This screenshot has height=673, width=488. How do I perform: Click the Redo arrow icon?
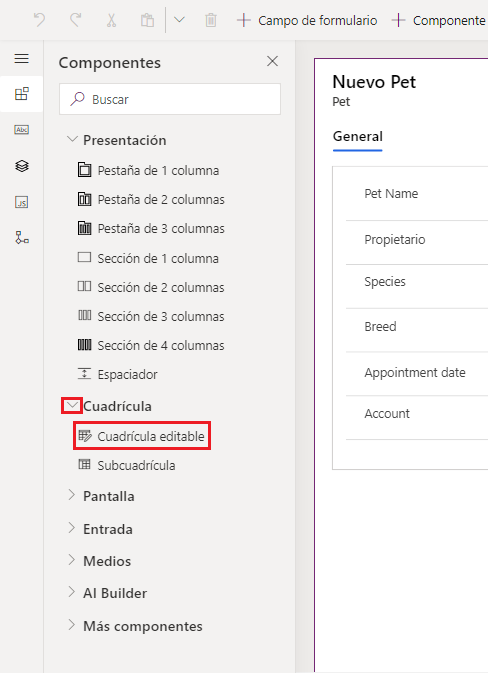(76, 20)
